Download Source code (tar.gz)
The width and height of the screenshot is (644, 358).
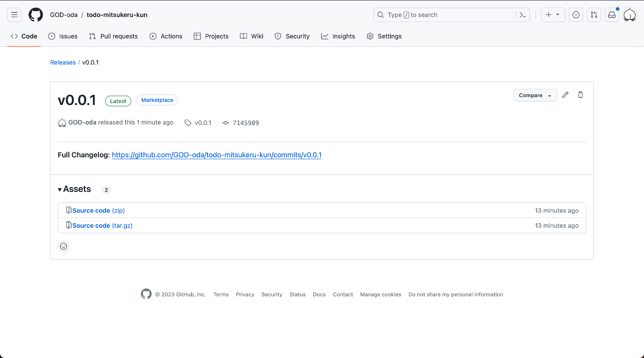pyautogui.click(x=103, y=225)
